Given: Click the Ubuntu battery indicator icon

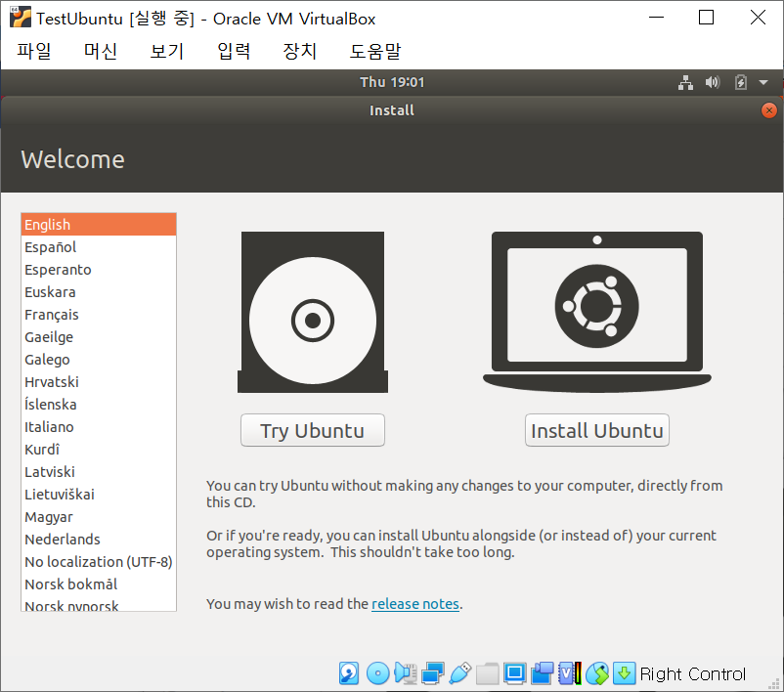Looking at the screenshot, I should 741,82.
